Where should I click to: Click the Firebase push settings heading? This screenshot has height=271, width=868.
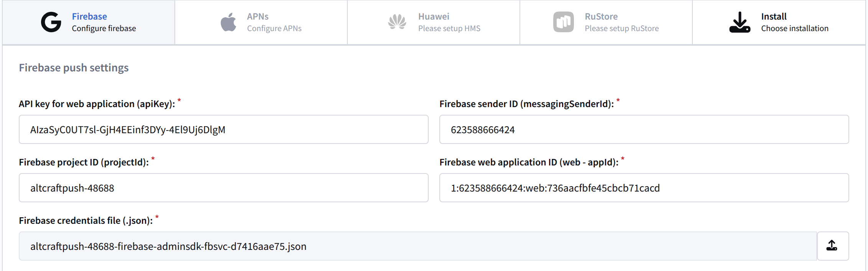[x=74, y=68]
